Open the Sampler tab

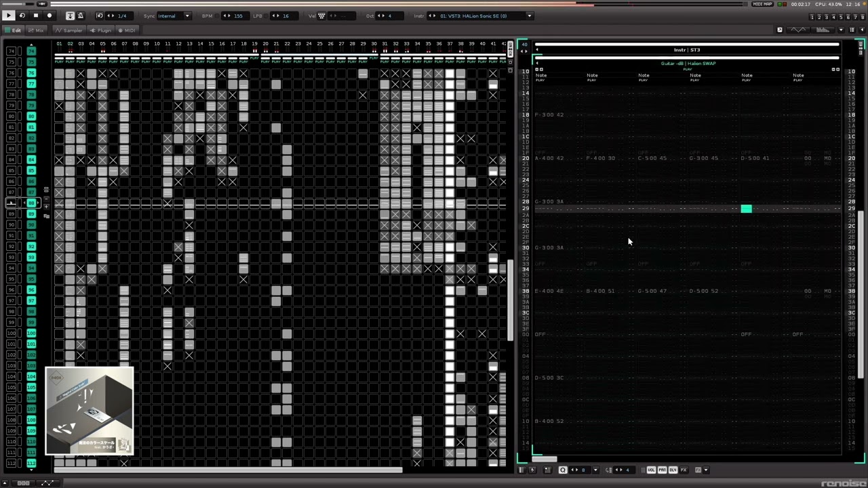click(x=69, y=30)
